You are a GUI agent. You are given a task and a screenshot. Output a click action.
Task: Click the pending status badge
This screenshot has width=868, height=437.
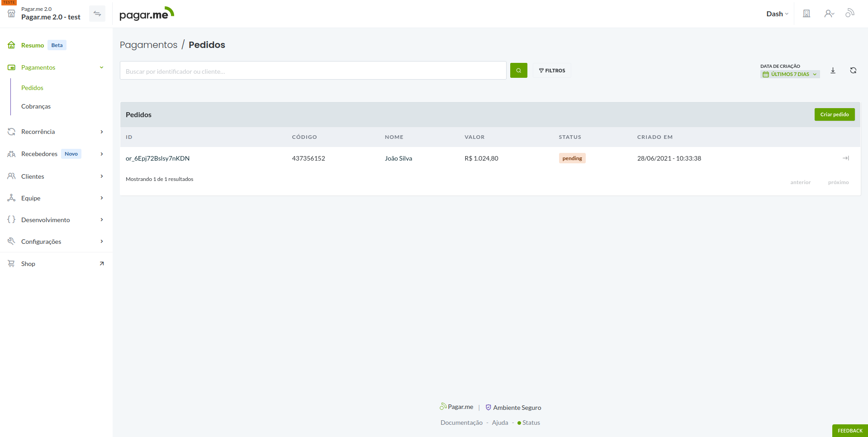coord(572,158)
